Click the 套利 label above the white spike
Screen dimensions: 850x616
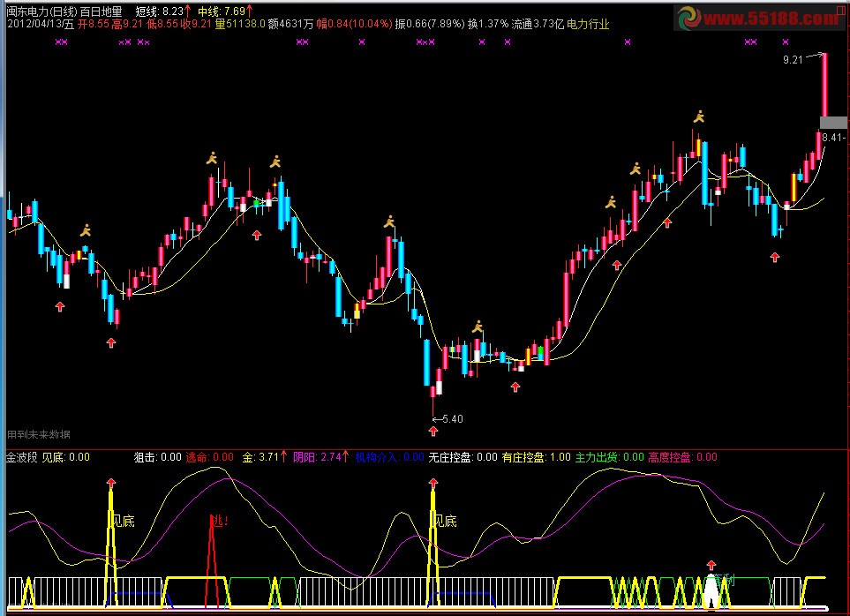coord(723,580)
